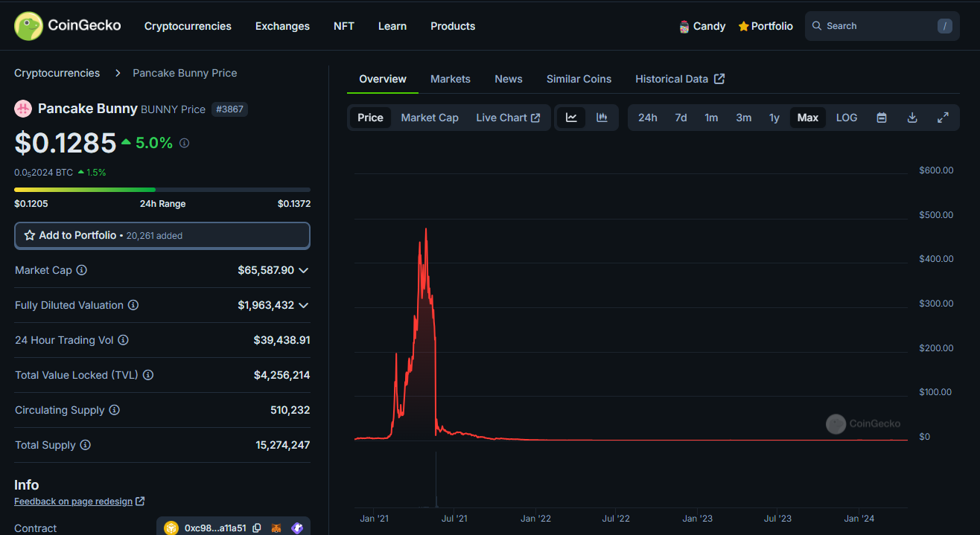This screenshot has height=535, width=980.
Task: Copy the contract address
Action: [257, 528]
